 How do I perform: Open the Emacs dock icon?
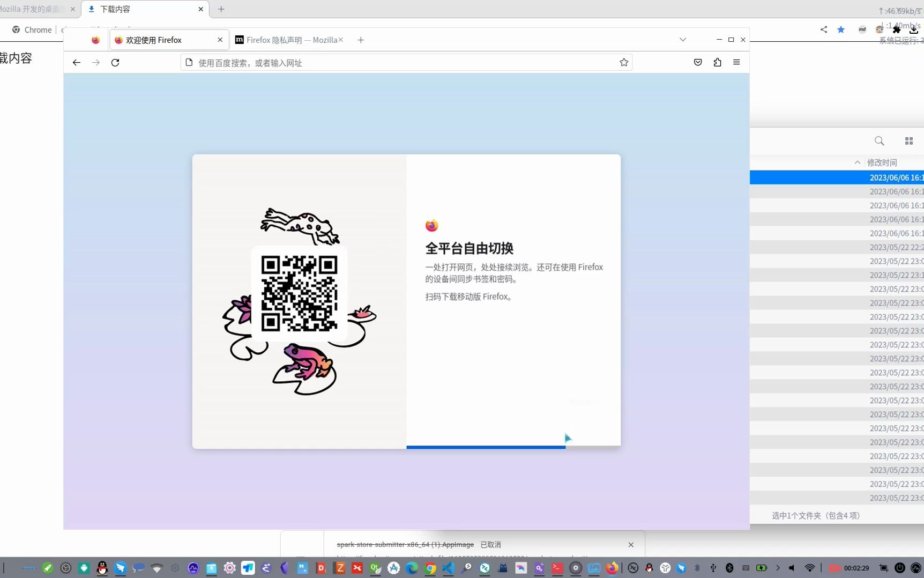click(x=266, y=568)
